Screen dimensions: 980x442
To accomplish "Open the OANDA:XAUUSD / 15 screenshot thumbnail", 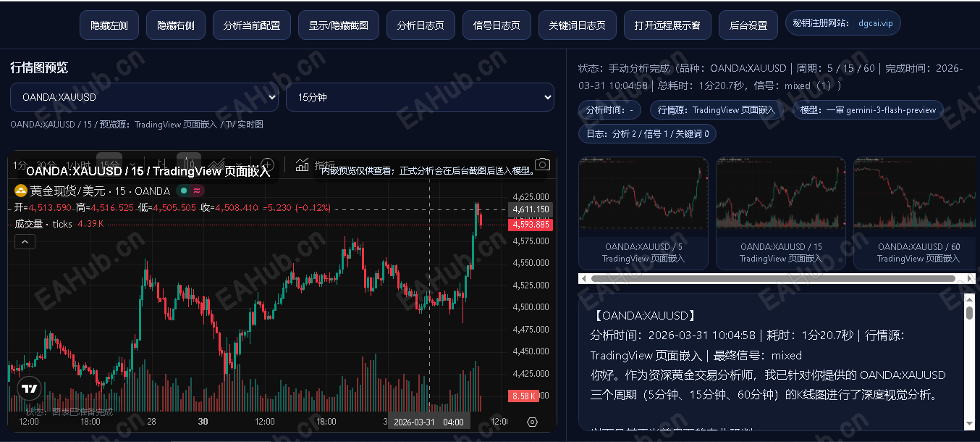I will (781, 214).
